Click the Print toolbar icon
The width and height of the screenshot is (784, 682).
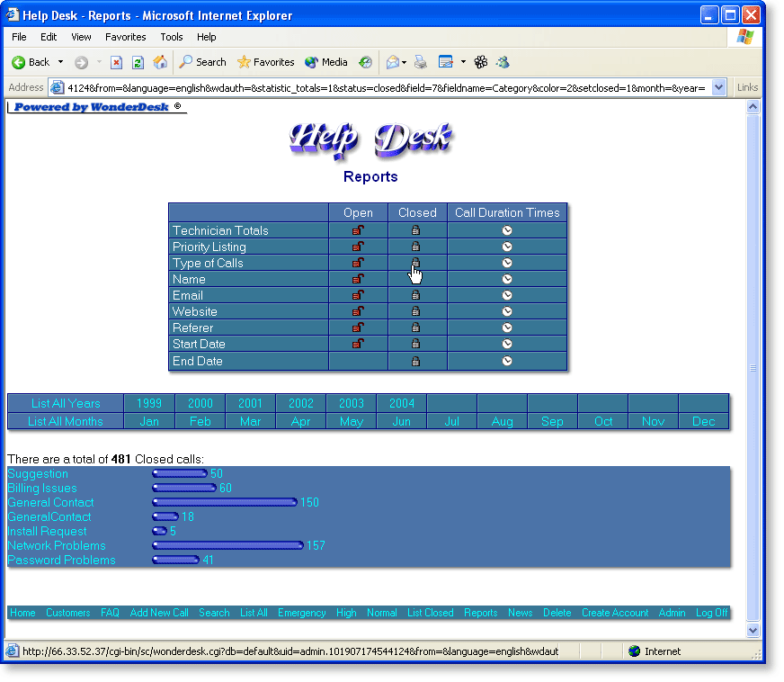421,62
